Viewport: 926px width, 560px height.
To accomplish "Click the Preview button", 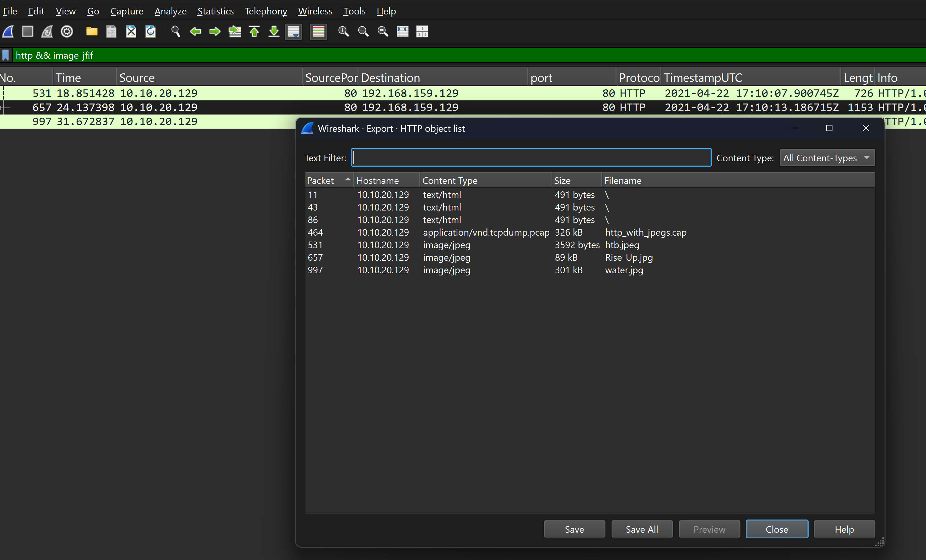I will click(709, 529).
